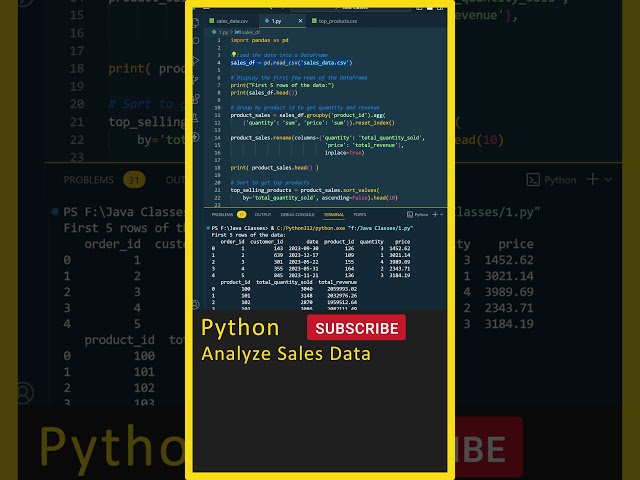Image resolution: width=640 pixels, height=480 pixels.
Task: Click the customer_id column header in the terminal
Action: (x=266, y=242)
